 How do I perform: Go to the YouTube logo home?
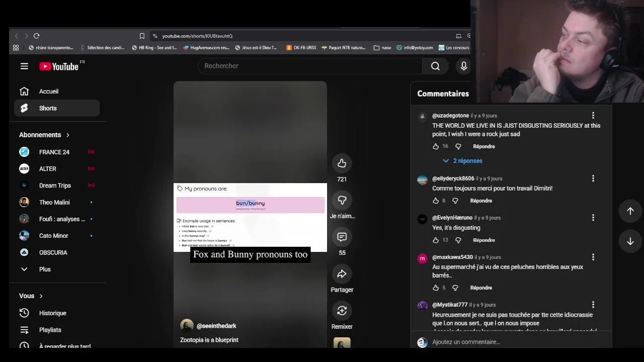[59, 66]
